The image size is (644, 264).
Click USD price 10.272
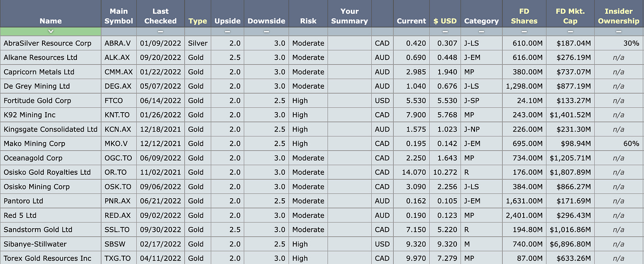click(445, 172)
